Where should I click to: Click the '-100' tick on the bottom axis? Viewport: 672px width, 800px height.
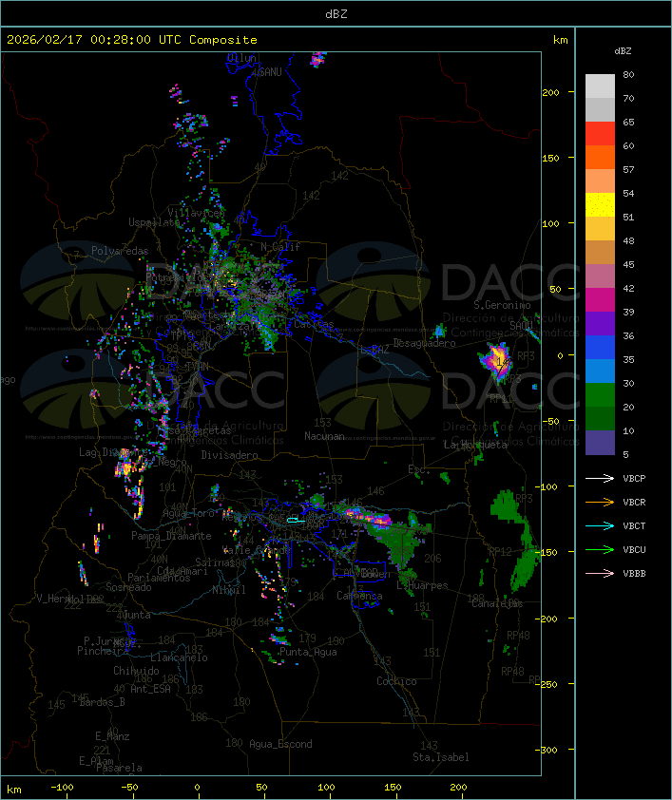click(62, 788)
